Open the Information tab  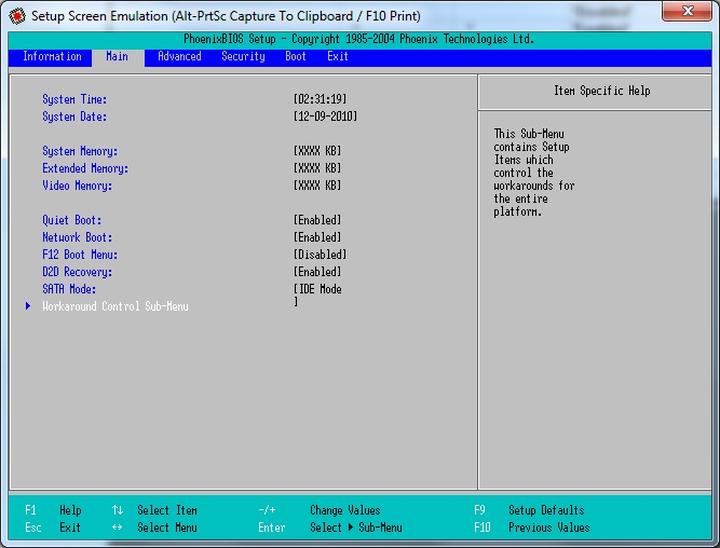pyautogui.click(x=52, y=57)
